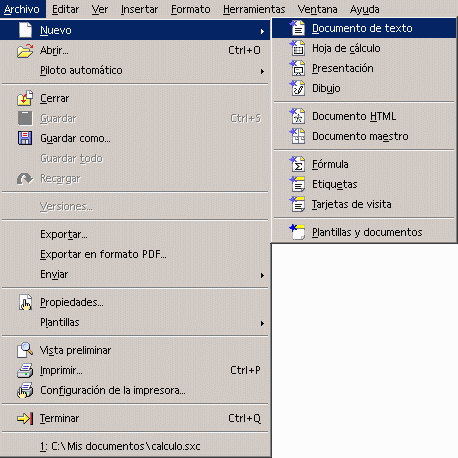Click the Hoja de cálculo spreadsheet icon

(x=297, y=48)
